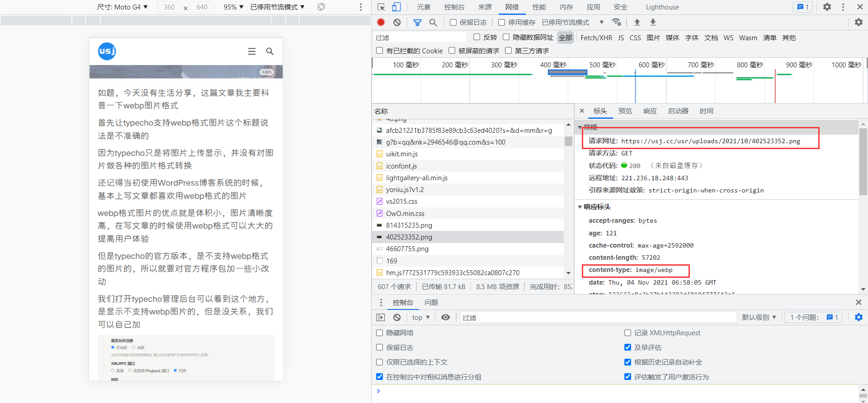
Task: Open network search with the magnifier icon
Action: point(433,22)
